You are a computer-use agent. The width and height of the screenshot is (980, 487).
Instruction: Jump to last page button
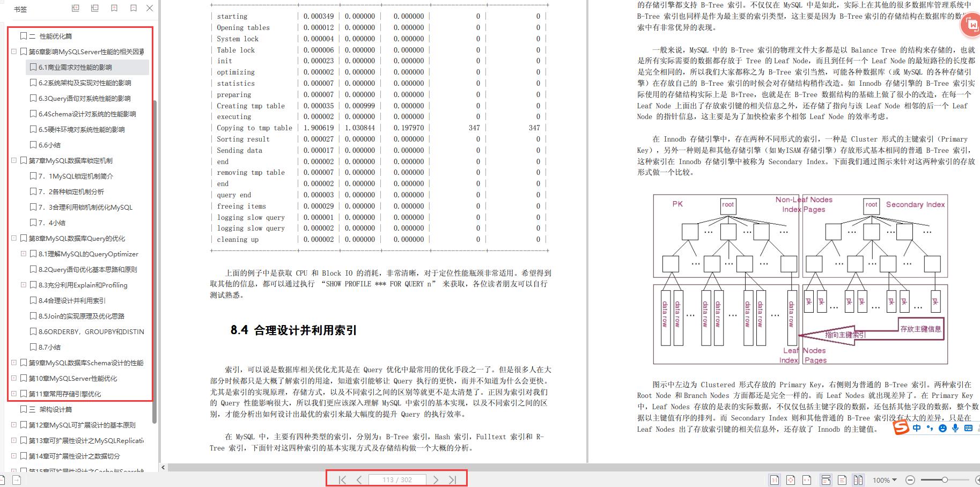click(453, 479)
